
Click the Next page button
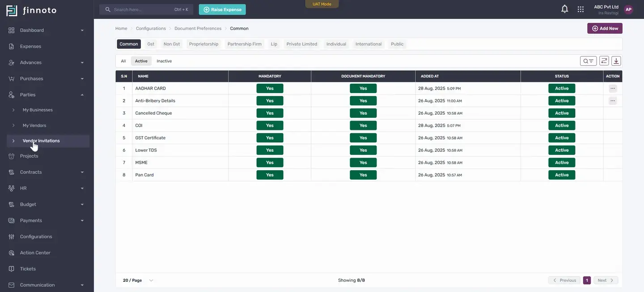pyautogui.click(x=606, y=280)
